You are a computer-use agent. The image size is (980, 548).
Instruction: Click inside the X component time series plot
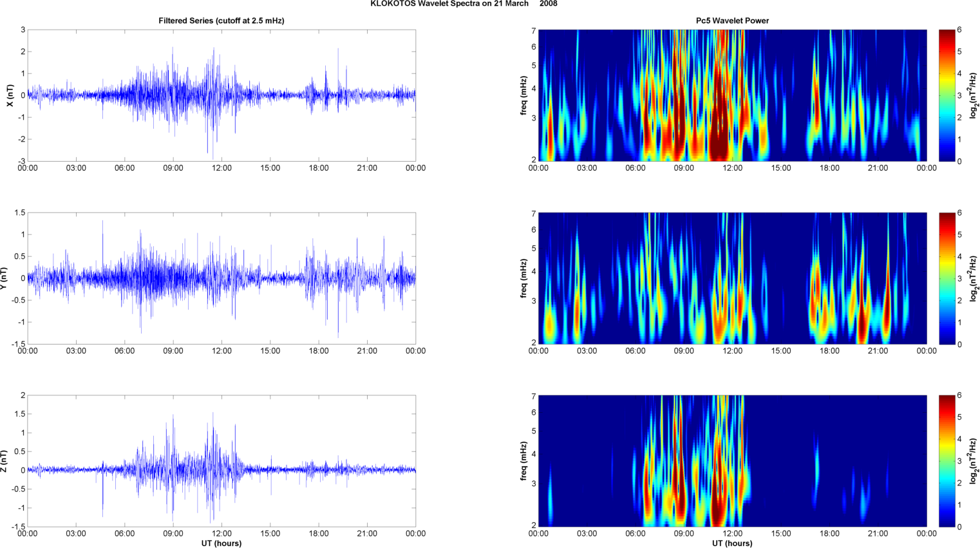point(221,95)
